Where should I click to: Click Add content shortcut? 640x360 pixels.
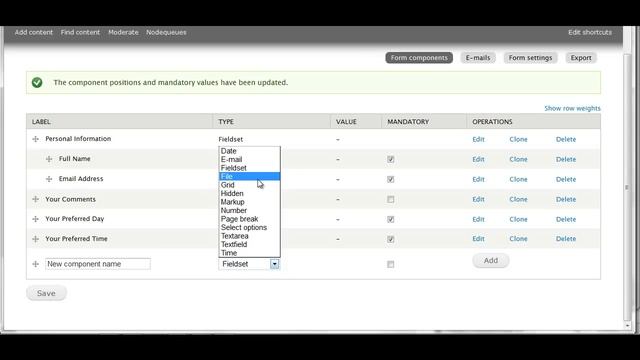click(34, 32)
